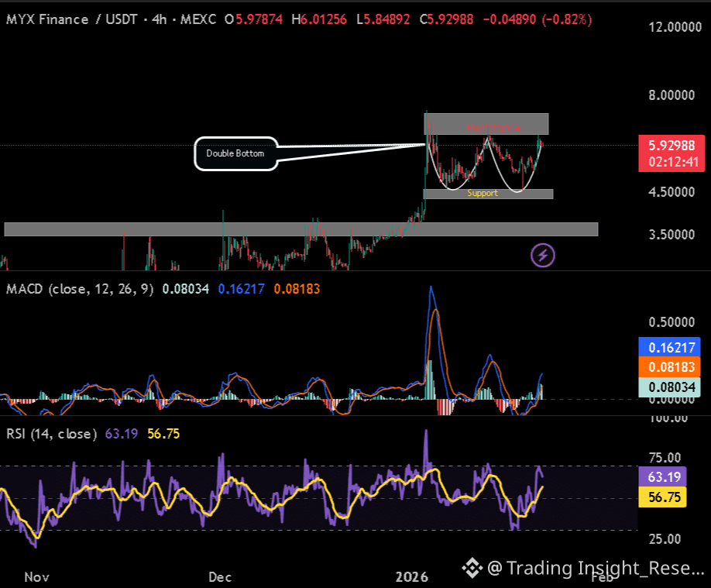
Task: Click the MYX Finance / USDT symbol title
Action: 72,19
